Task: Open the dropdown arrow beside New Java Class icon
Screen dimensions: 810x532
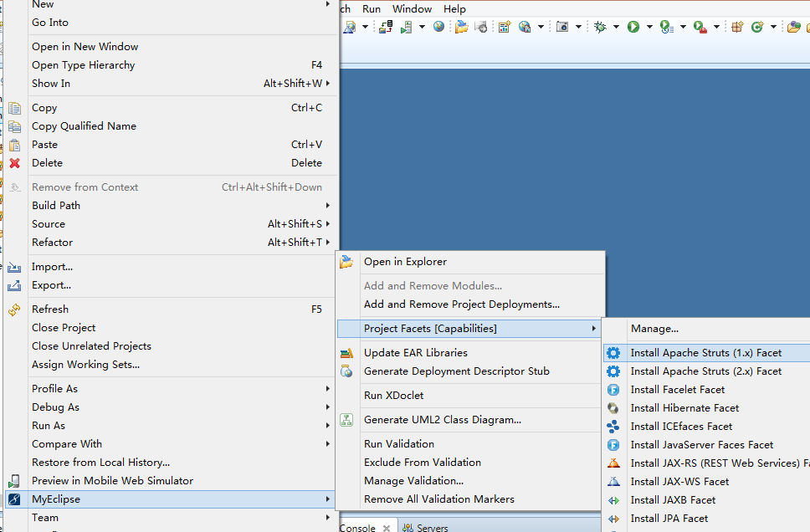Action: [x=773, y=27]
